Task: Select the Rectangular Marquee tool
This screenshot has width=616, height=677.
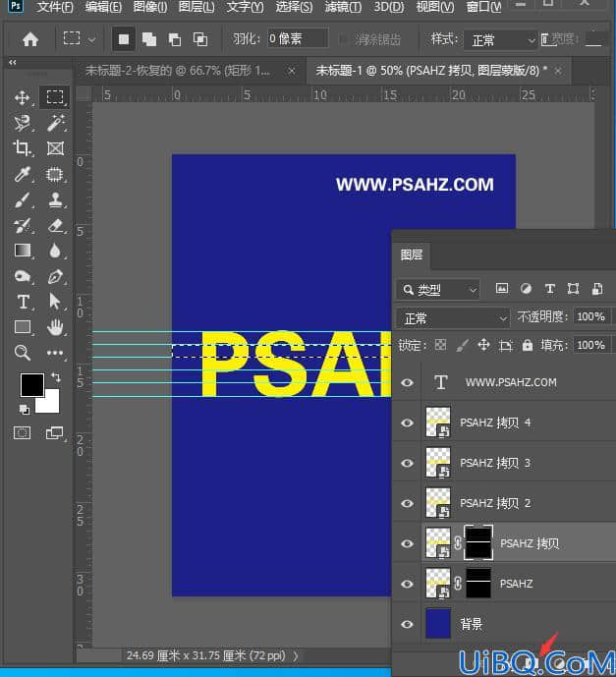Action: tap(55, 97)
